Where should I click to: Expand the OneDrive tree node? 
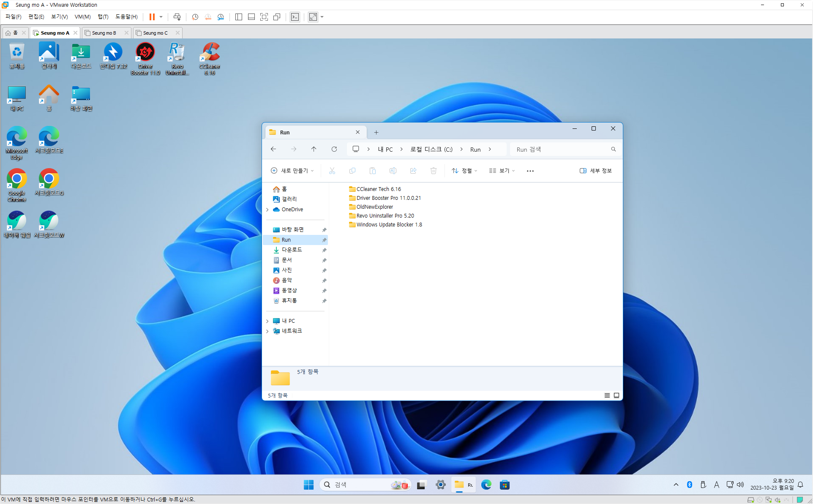(x=267, y=210)
